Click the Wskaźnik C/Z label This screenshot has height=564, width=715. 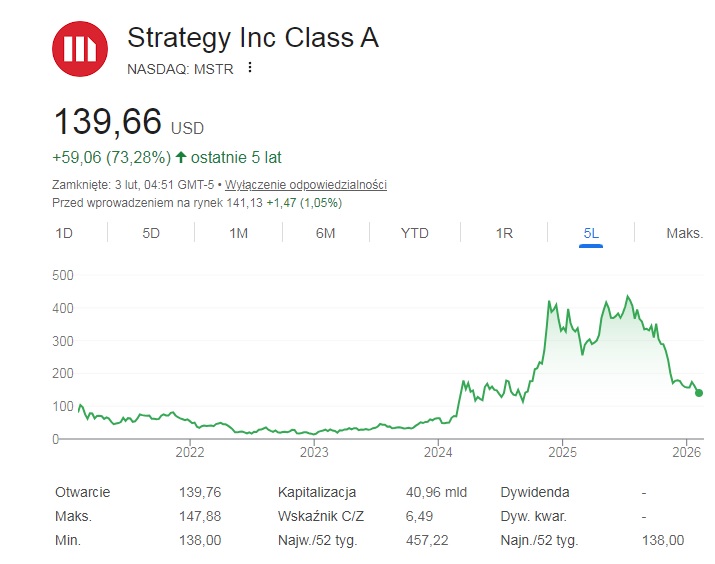(320, 516)
